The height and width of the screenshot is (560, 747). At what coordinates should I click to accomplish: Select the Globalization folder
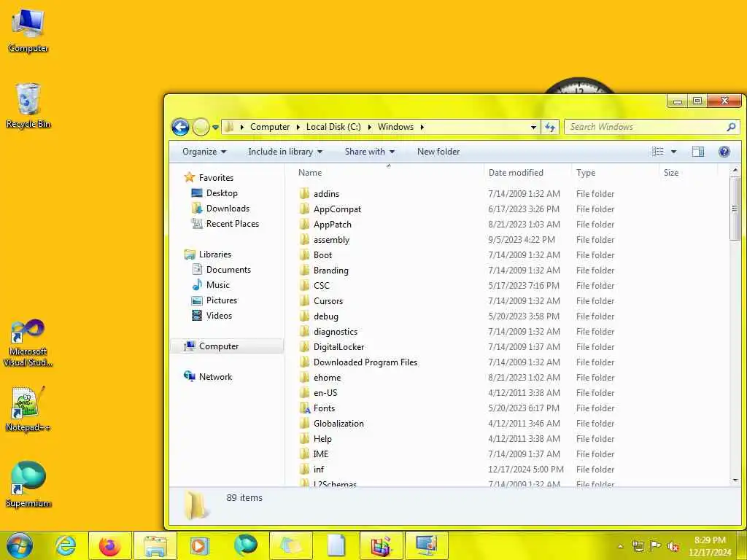[338, 424]
